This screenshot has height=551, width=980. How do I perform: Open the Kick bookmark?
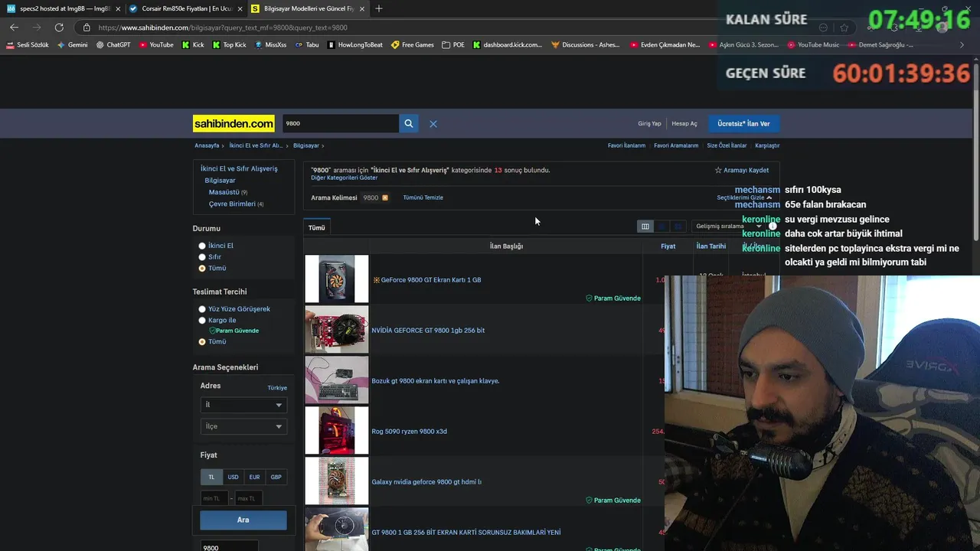pos(193,45)
